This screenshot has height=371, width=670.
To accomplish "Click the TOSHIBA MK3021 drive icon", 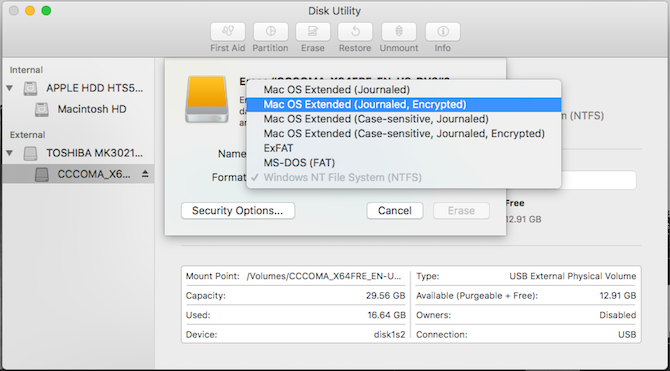I will [30, 153].
